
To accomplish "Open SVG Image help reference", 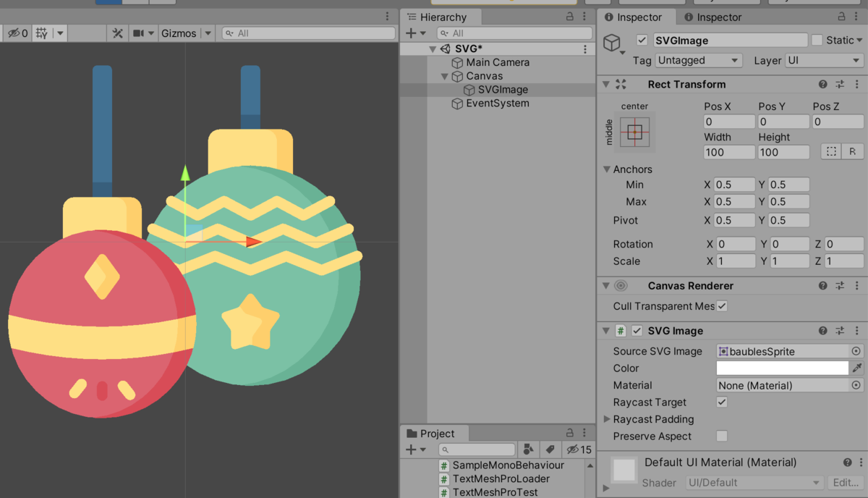I will click(x=823, y=331).
